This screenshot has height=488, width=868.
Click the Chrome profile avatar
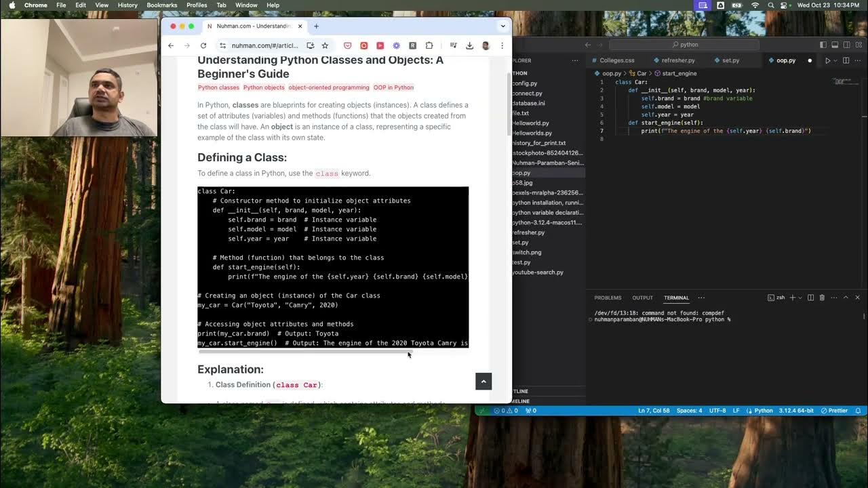click(486, 45)
